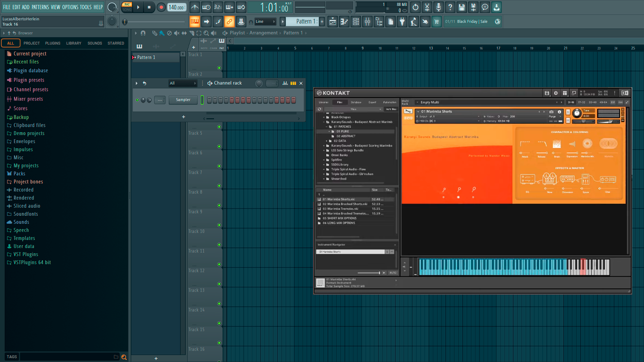Open the Purge dropdown in Kontakt

[554, 116]
